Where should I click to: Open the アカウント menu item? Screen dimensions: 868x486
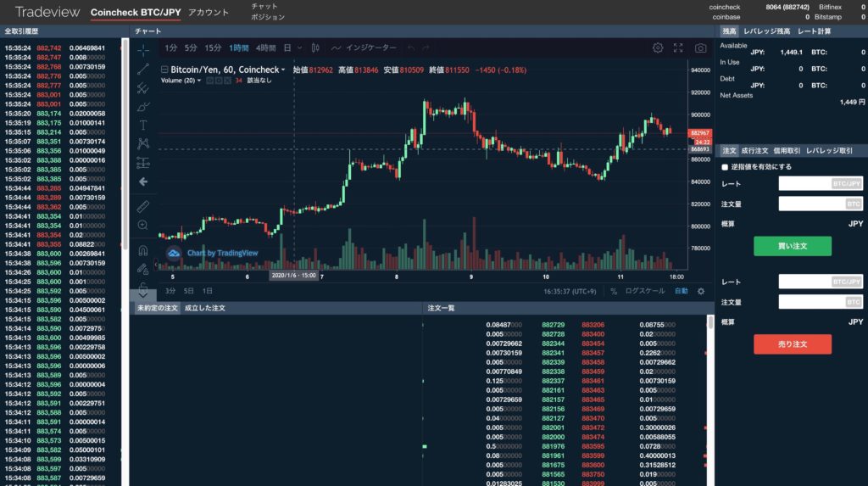pyautogui.click(x=209, y=13)
